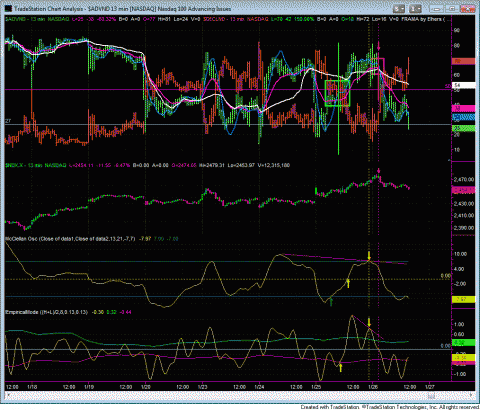The width and height of the screenshot is (480, 410).
Task: Click the red 70 price marker on axis
Action: pos(463,61)
